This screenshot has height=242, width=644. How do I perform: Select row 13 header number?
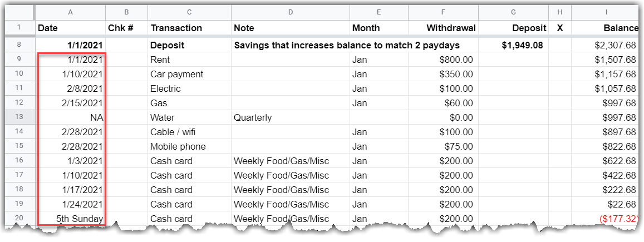pyautogui.click(x=19, y=117)
